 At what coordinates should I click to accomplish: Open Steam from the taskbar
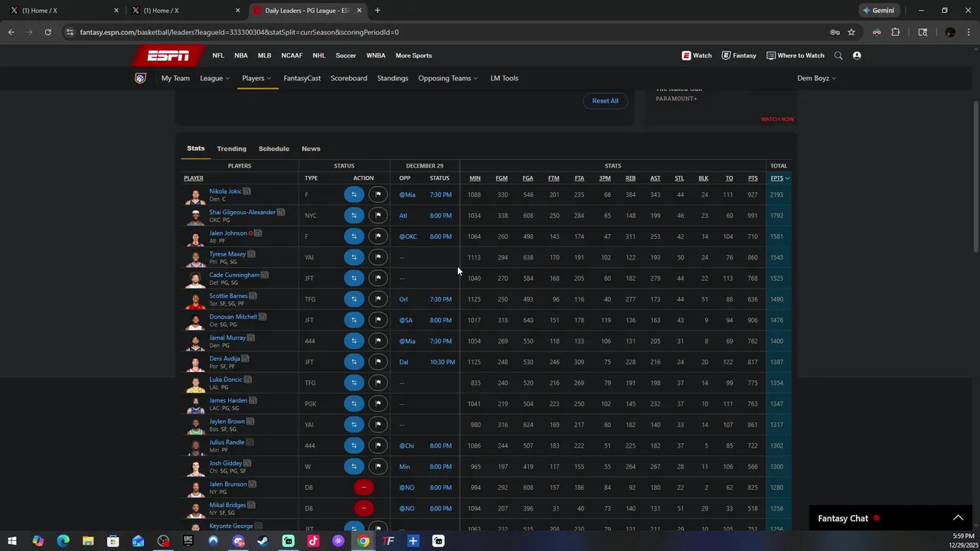263,541
